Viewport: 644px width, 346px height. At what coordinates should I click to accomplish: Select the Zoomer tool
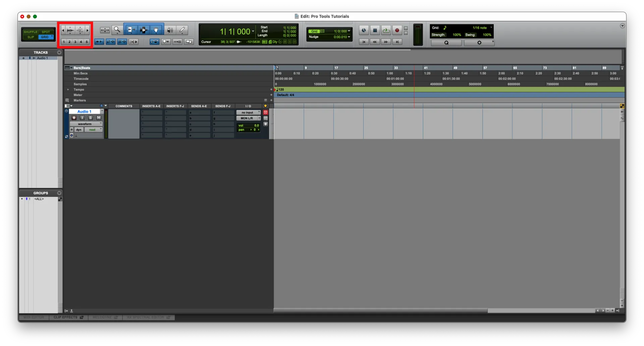tap(117, 30)
